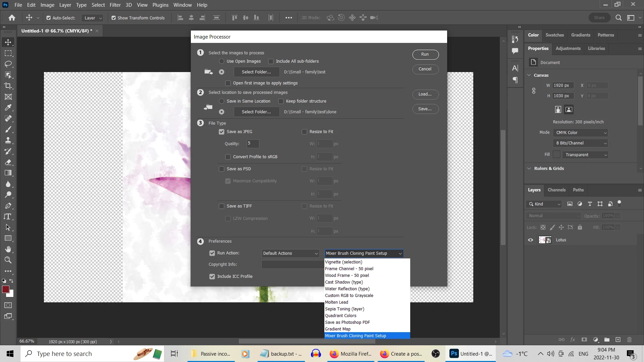Collapse the Canvas section
This screenshot has height=362, width=644.
[x=529, y=75]
